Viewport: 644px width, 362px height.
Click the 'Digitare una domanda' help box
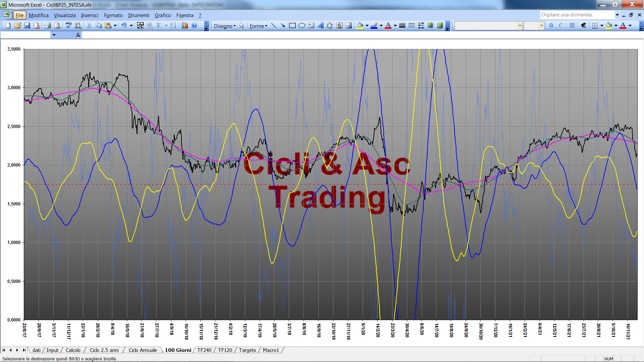[577, 15]
